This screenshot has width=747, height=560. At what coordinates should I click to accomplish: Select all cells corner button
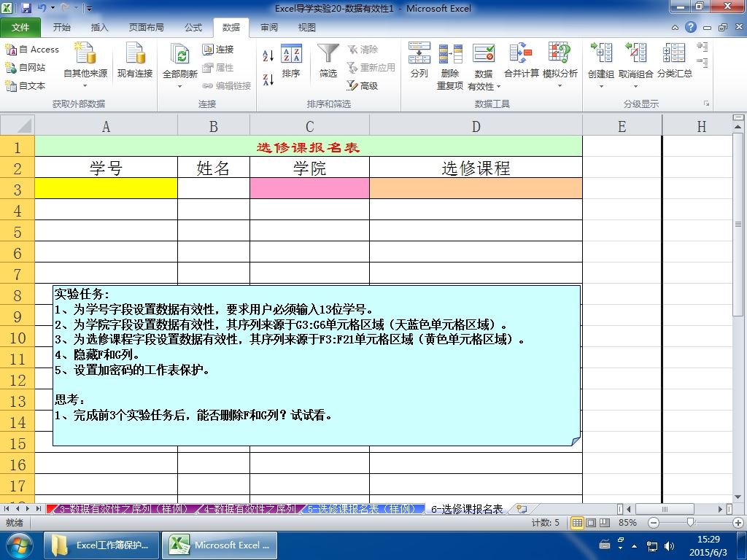coord(18,125)
